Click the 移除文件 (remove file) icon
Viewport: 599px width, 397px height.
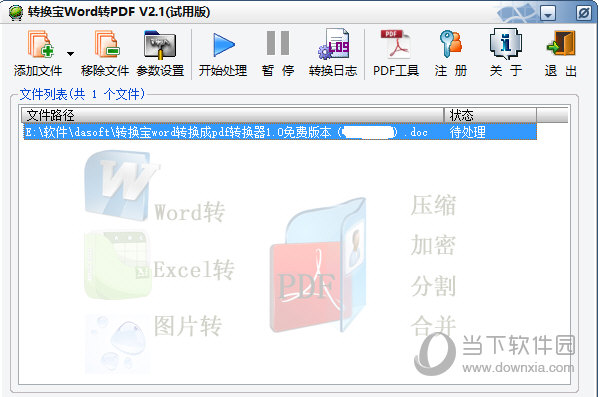[106, 45]
